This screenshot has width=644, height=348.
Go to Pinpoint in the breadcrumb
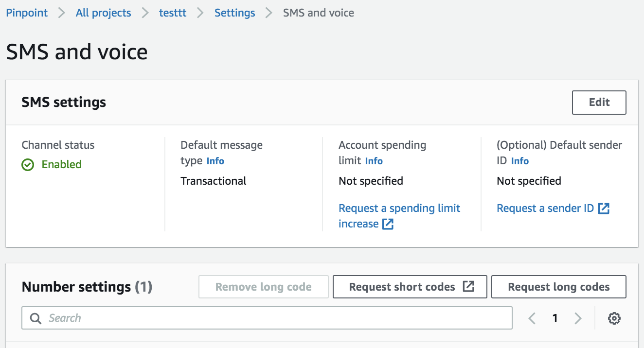coord(27,13)
